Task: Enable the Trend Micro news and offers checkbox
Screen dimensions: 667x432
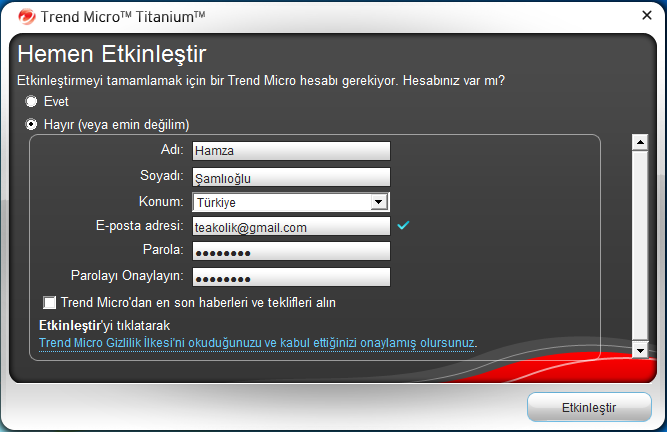Action: click(x=49, y=303)
